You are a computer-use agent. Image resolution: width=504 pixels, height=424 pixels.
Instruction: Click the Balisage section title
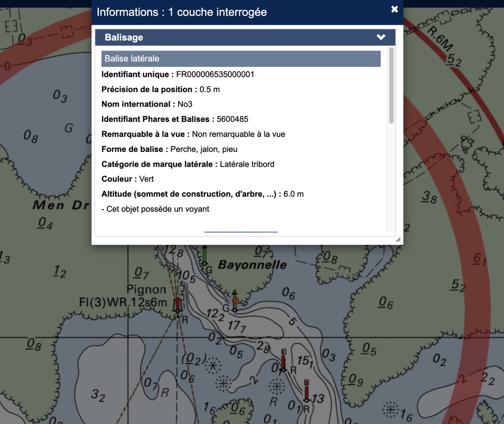[x=124, y=37]
